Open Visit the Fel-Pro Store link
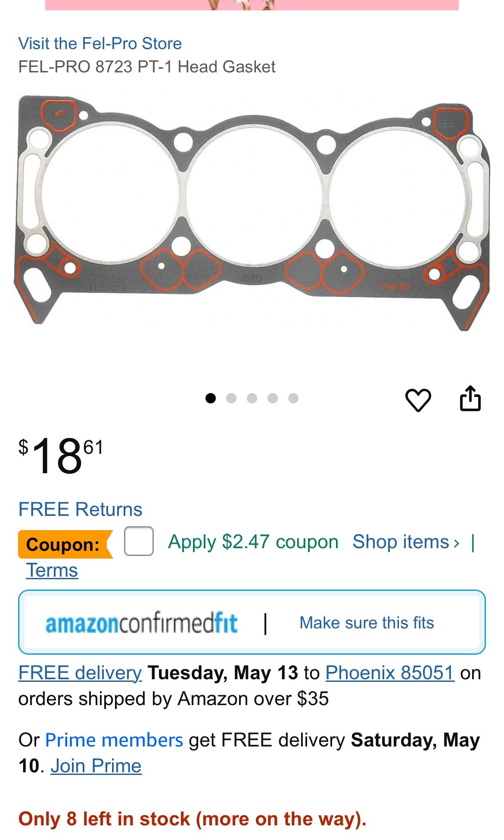This screenshot has width=504, height=840. coord(100,44)
